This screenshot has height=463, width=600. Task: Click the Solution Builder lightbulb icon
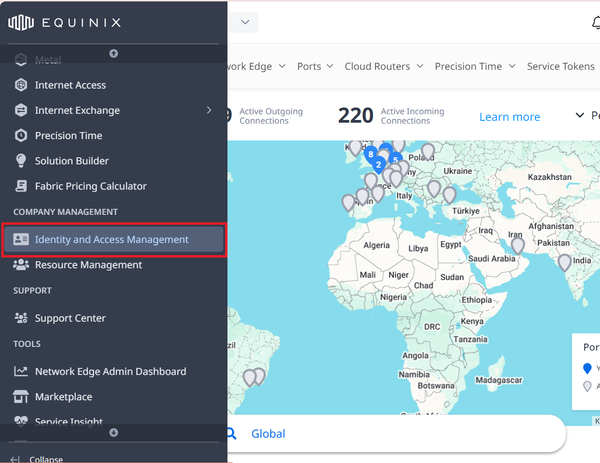[x=21, y=160]
